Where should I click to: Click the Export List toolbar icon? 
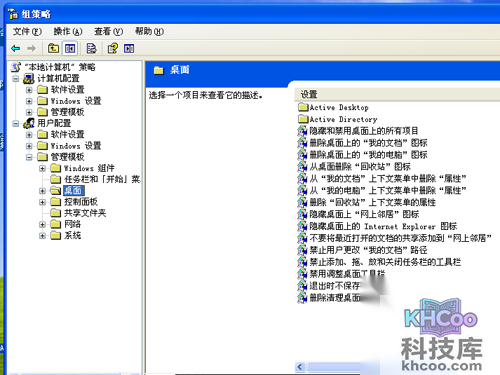coord(91,49)
